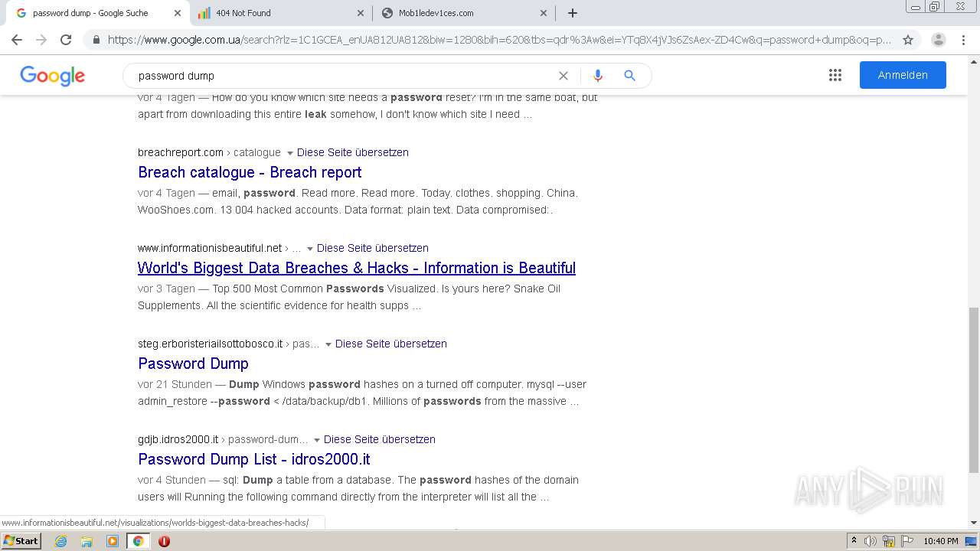Click the 10:40 PM clock

coord(941,541)
